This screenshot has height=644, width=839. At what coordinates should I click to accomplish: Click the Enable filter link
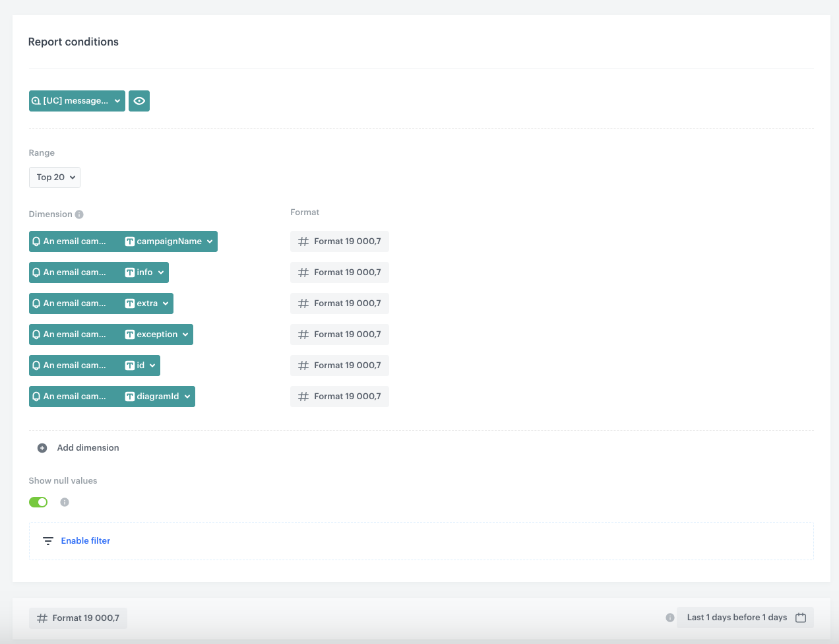click(x=85, y=540)
